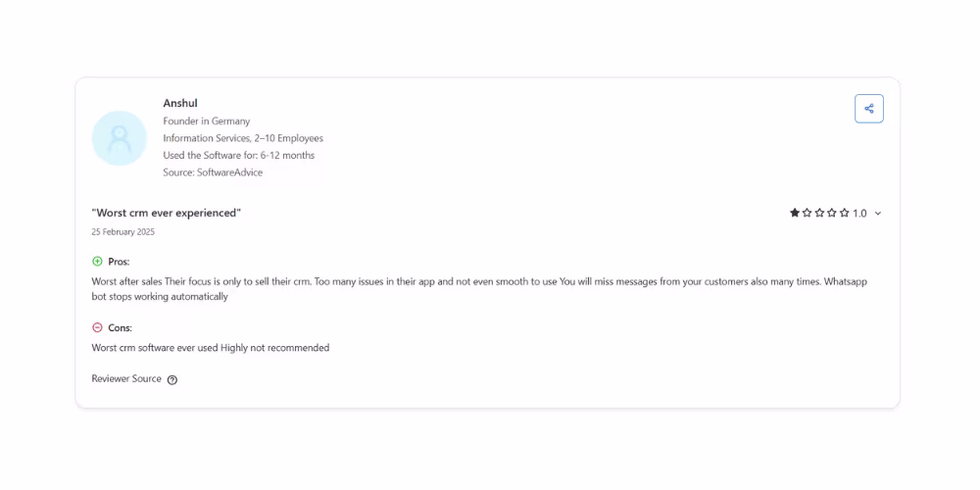
Task: Click the fifth rating star
Action: point(844,213)
